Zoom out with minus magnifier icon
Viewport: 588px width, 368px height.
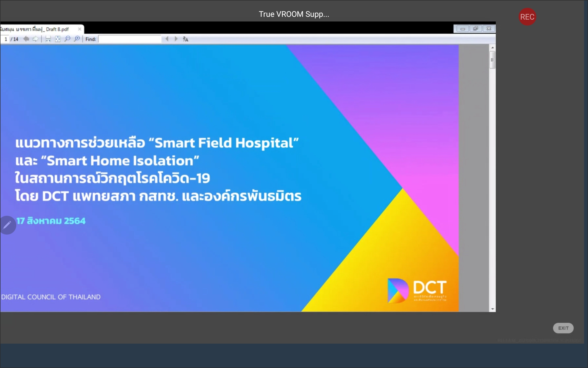[x=67, y=39]
